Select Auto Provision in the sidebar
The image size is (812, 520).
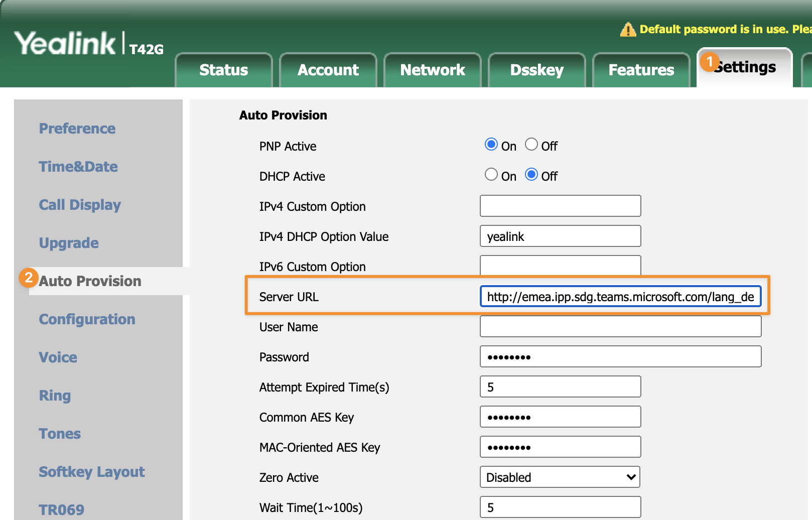[x=90, y=281]
